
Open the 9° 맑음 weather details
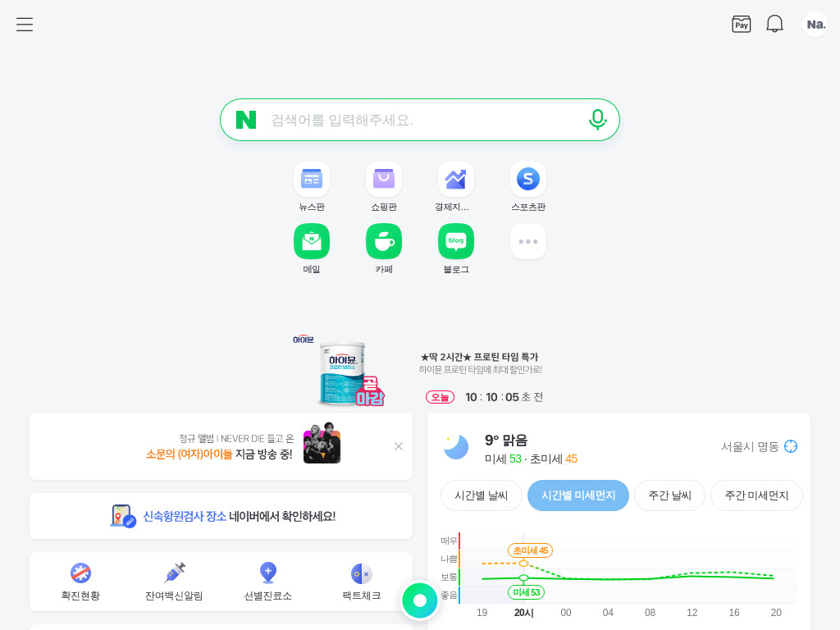click(506, 441)
